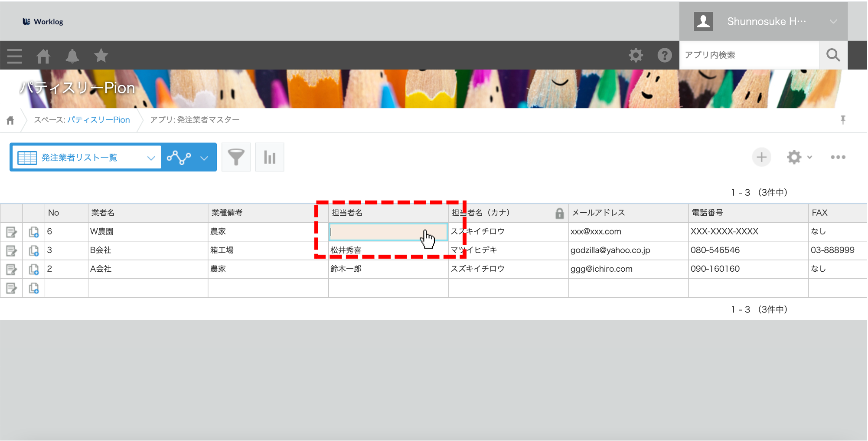The width and height of the screenshot is (868, 441).
Task: Open the app settings gear dropdown
Action: point(799,157)
